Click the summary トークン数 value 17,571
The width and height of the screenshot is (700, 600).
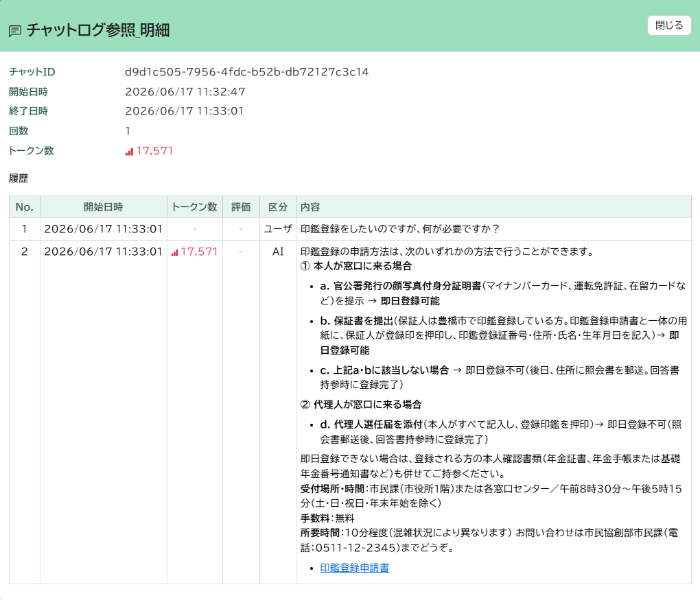coord(154,151)
